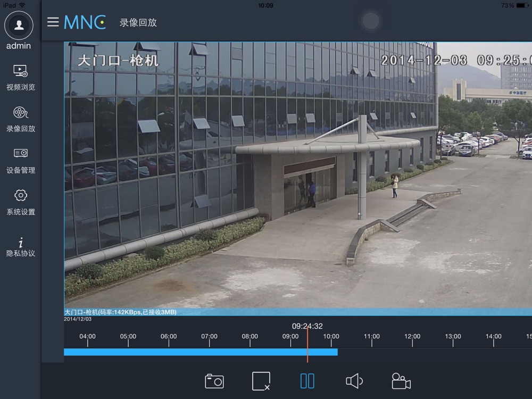Select 录像回放 playback in sidebar

click(20, 119)
